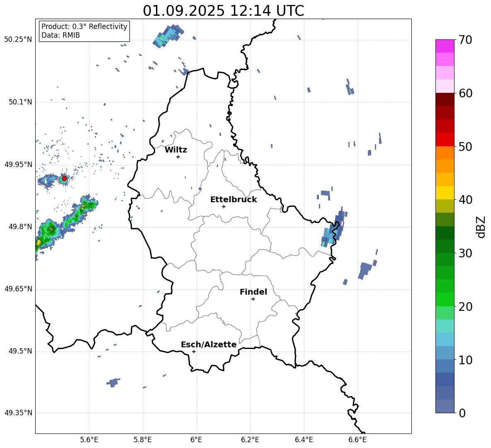Click the Findel city label
491x448 pixels.
pyautogui.click(x=253, y=292)
